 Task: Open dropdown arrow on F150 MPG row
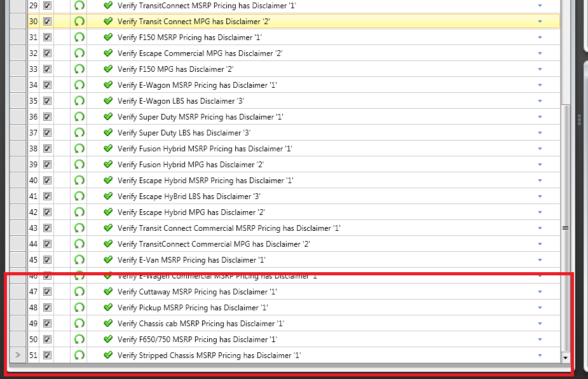tap(540, 69)
